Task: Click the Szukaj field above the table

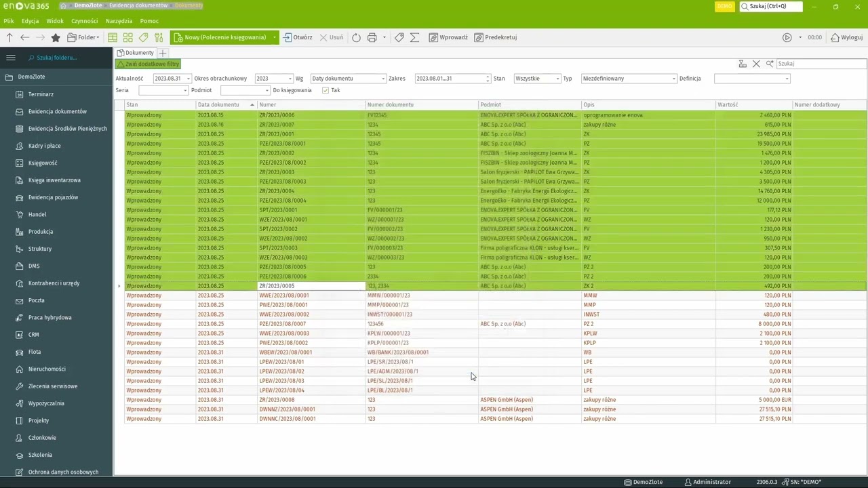Action: tap(821, 64)
